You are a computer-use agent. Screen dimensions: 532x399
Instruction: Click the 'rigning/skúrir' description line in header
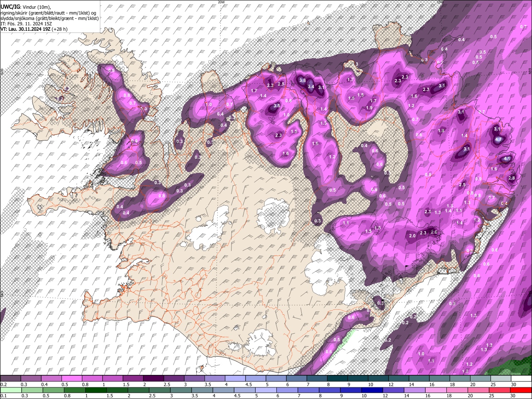tap(49, 13)
